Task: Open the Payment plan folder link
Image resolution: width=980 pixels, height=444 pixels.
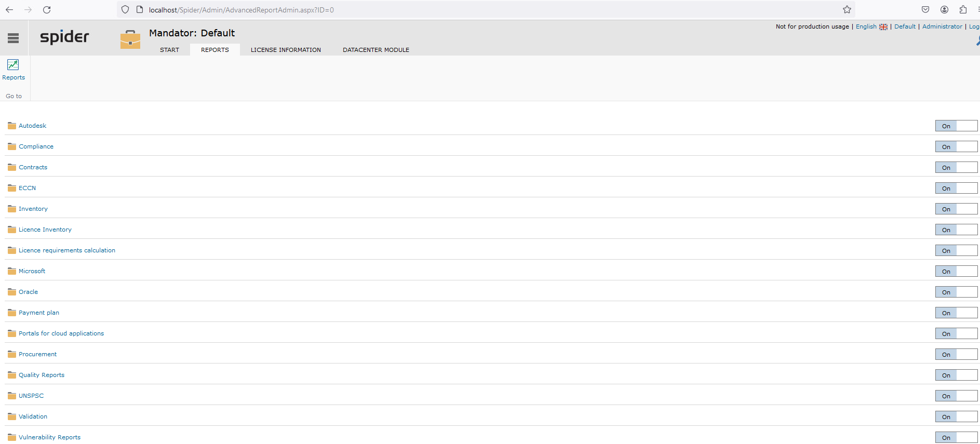Action: pos(39,313)
